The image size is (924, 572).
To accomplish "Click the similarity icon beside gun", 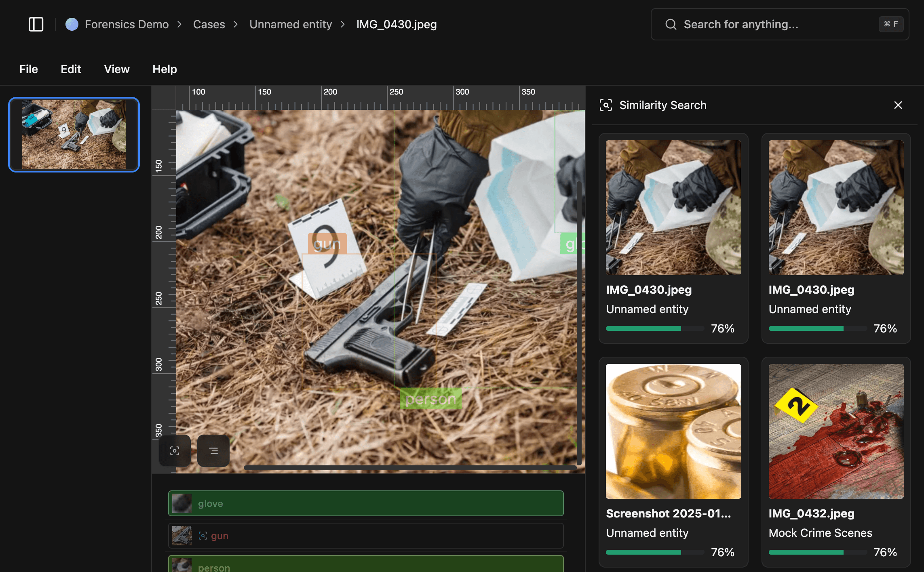I will [203, 536].
